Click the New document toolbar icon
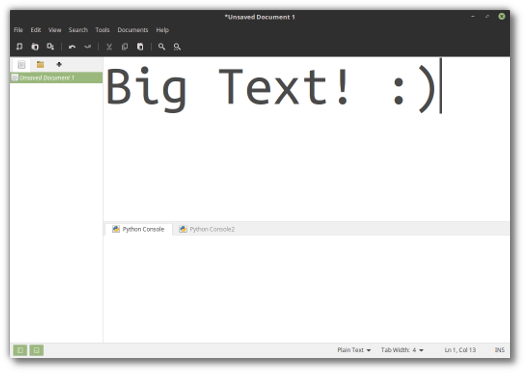 (19, 47)
